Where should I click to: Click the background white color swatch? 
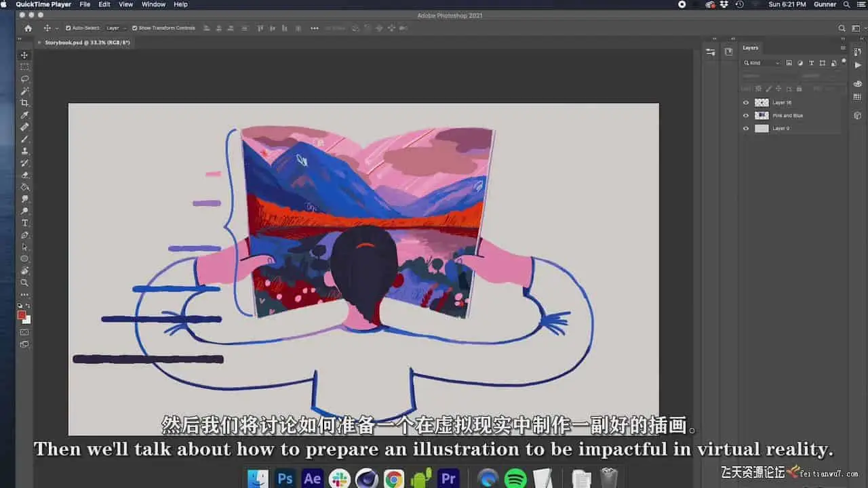tap(27, 320)
